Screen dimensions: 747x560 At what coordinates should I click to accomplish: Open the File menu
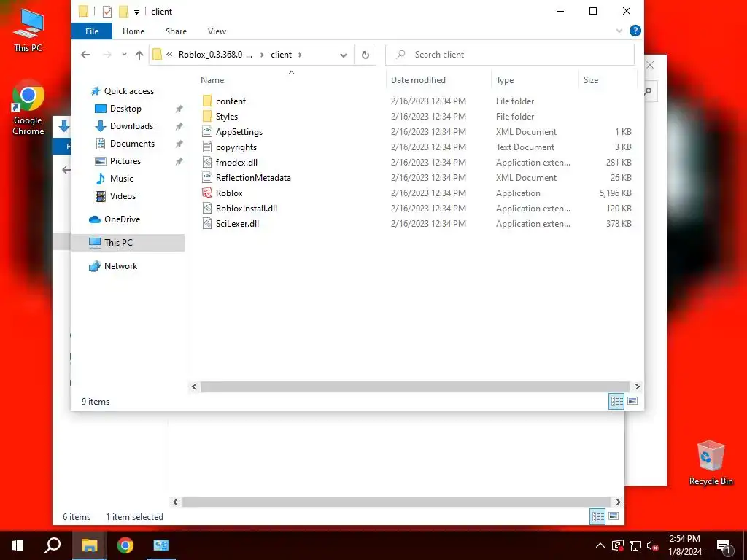pos(91,31)
